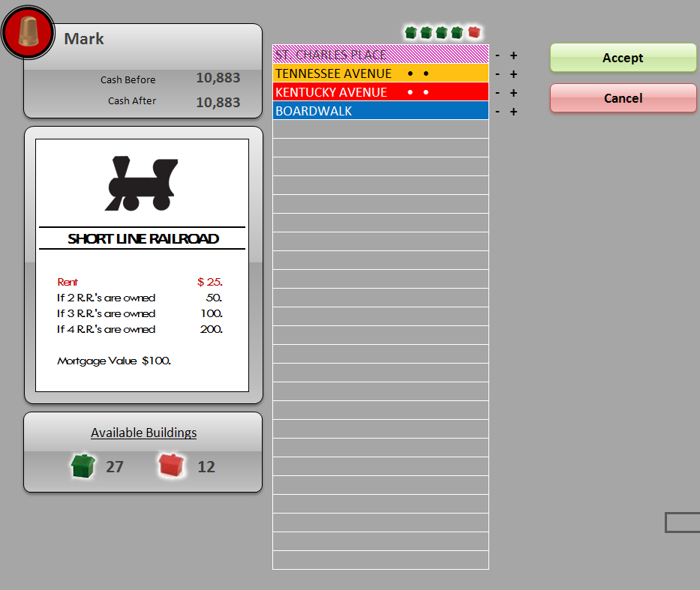Click the red hotel under Available Buildings
Image resolution: width=700 pixels, height=590 pixels.
[171, 465]
